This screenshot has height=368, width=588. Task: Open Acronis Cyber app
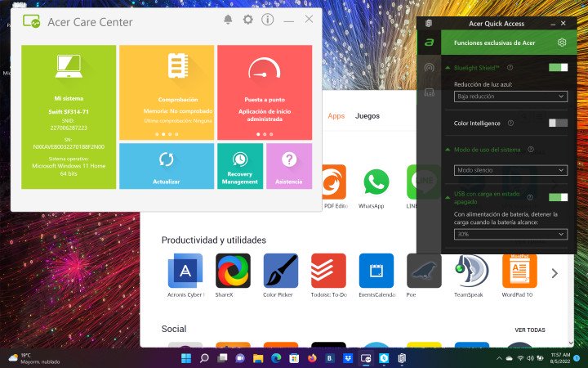pyautogui.click(x=185, y=271)
